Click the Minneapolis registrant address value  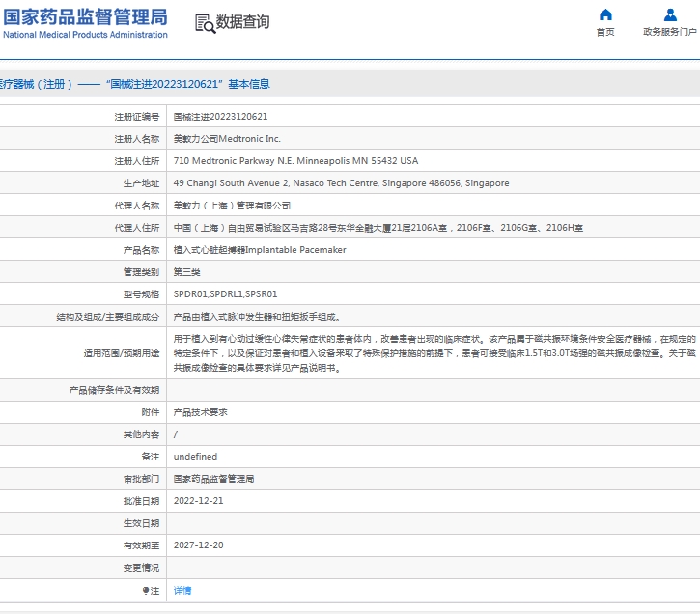pos(295,161)
